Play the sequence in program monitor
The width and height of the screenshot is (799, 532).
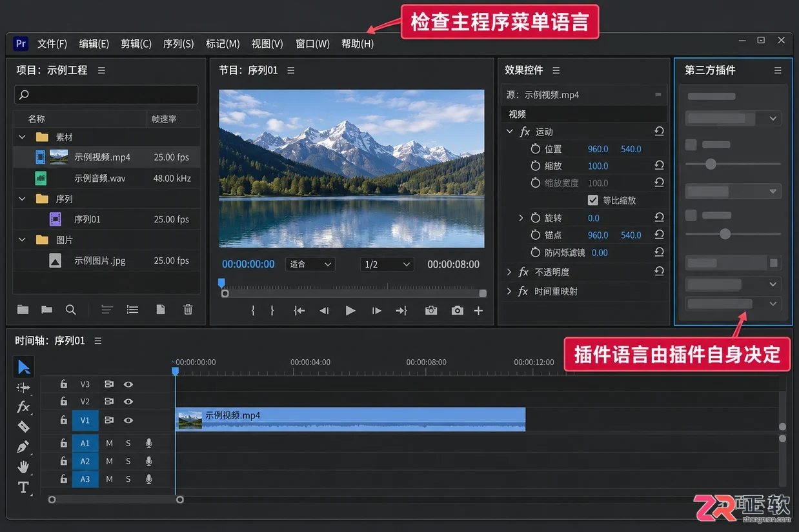pyautogui.click(x=350, y=311)
